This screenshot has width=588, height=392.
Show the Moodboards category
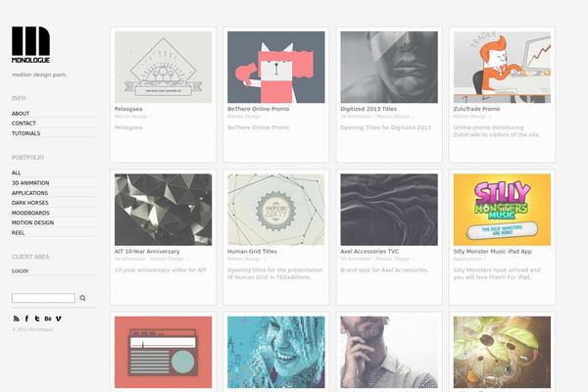click(x=30, y=213)
